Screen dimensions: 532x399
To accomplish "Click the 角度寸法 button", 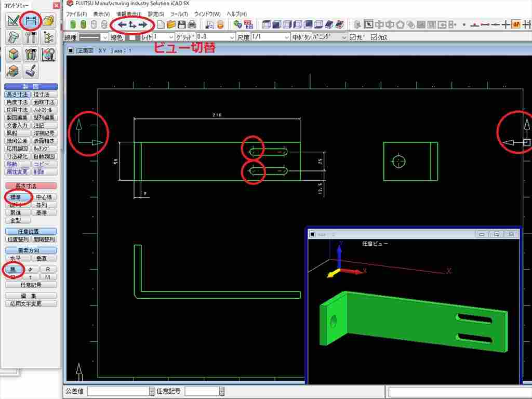I will pyautogui.click(x=18, y=102).
